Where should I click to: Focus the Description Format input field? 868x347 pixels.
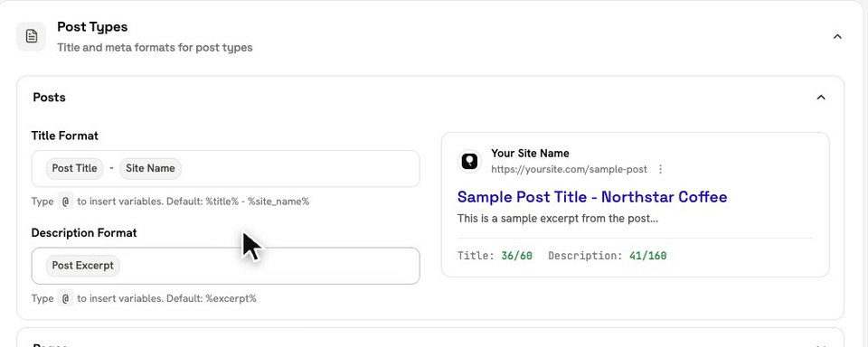pos(225,266)
